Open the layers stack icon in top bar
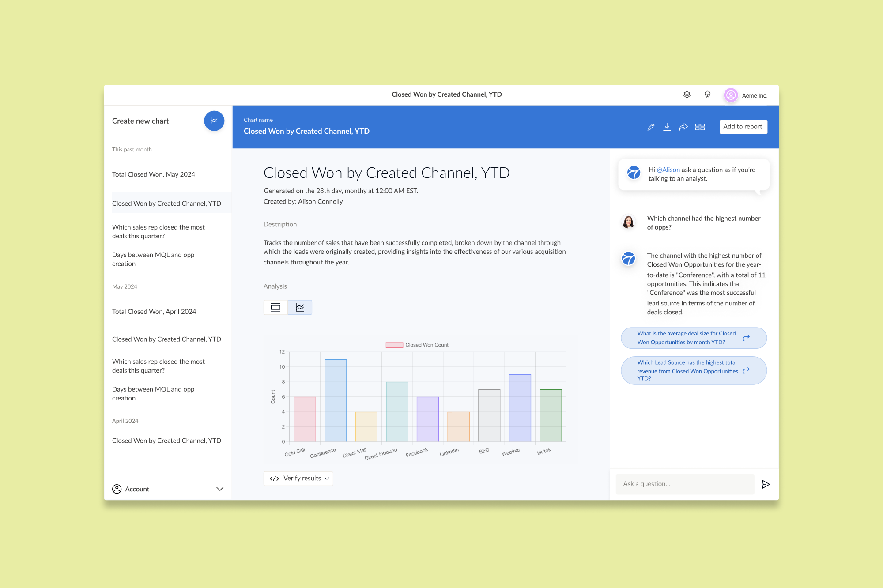This screenshot has height=588, width=883. point(687,95)
